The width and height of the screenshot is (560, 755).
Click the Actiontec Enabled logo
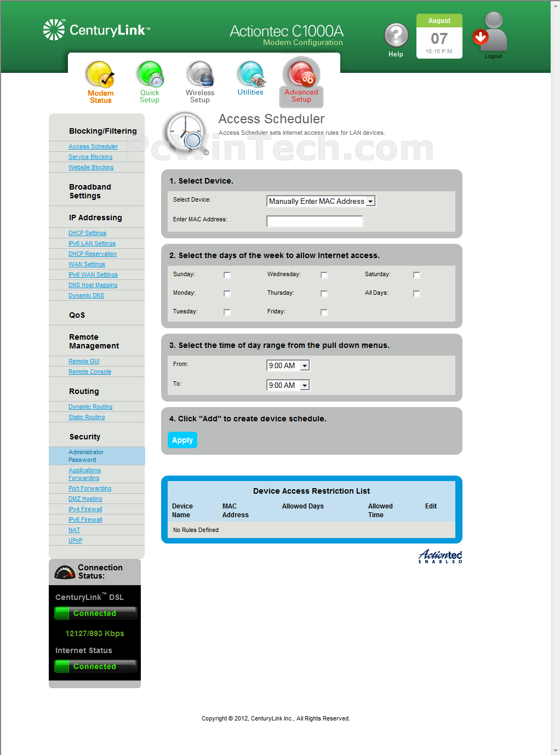click(441, 556)
